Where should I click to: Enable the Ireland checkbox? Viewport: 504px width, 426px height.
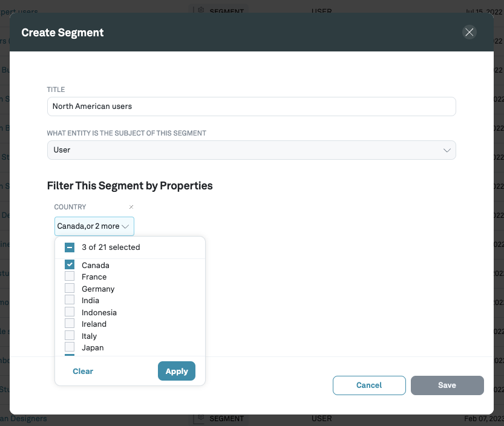coord(69,324)
